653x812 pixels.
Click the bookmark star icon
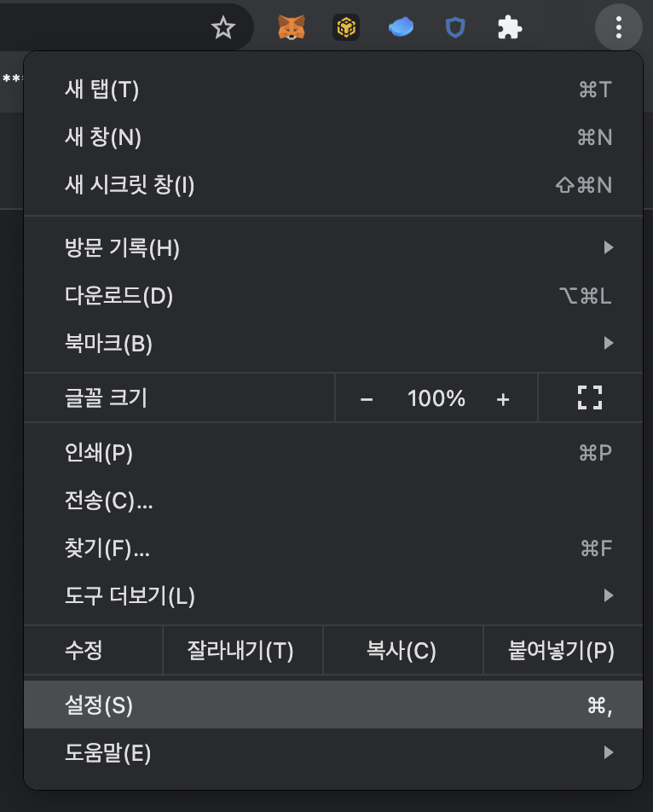click(x=222, y=28)
